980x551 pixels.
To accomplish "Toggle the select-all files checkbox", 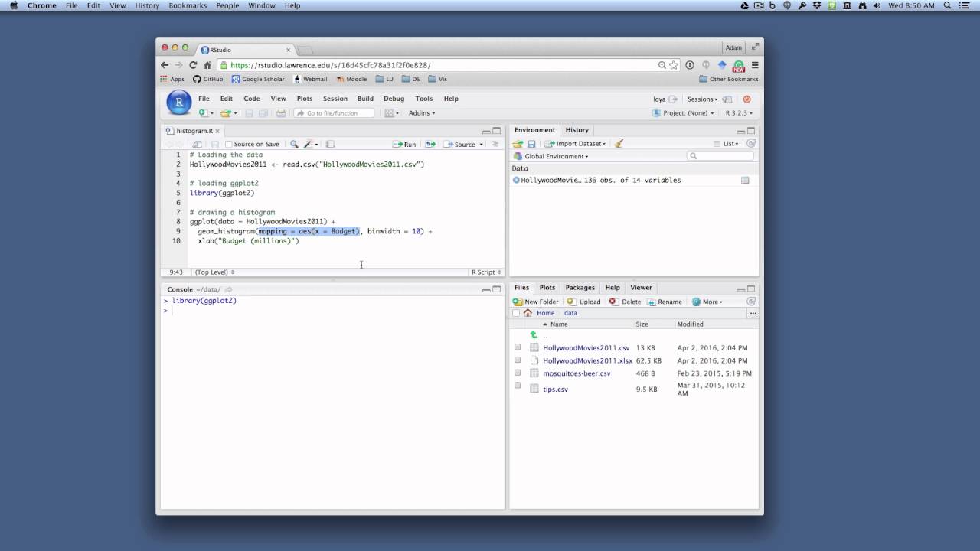I will pos(516,313).
